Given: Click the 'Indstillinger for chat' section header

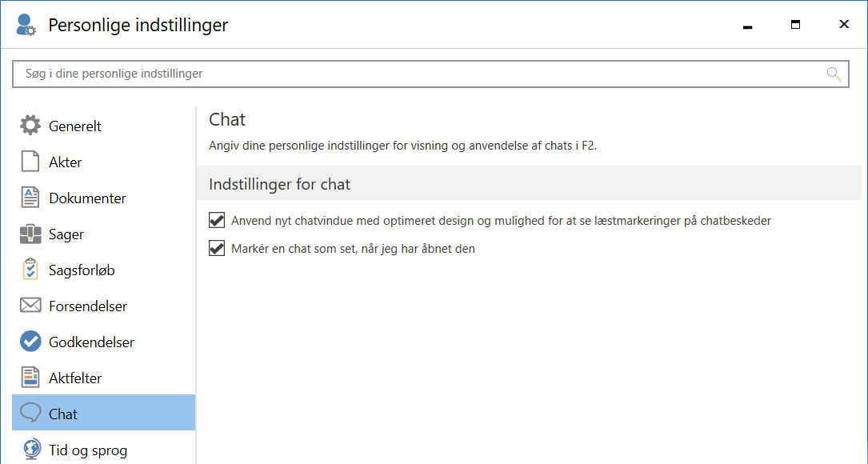Looking at the screenshot, I should (x=529, y=184).
